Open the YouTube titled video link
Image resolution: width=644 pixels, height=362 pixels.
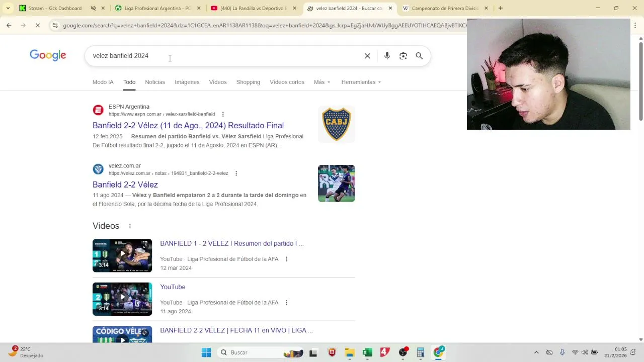(173, 287)
